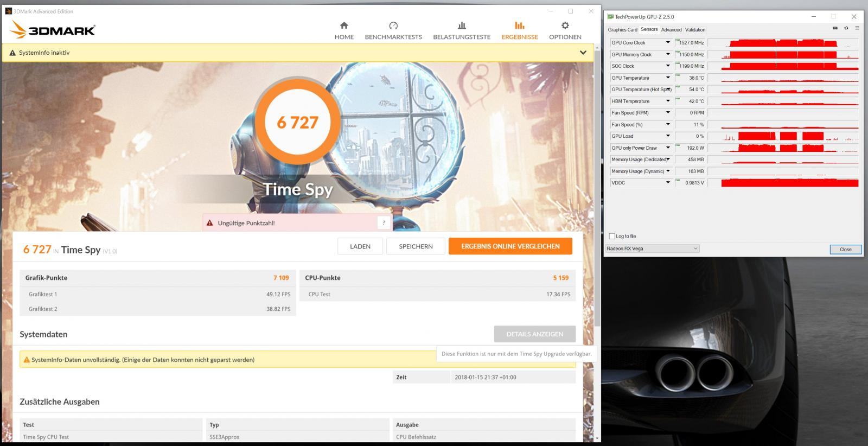This screenshot has height=446, width=868.
Task: Click the CPU-Punkte value 5 159
Action: tap(561, 278)
